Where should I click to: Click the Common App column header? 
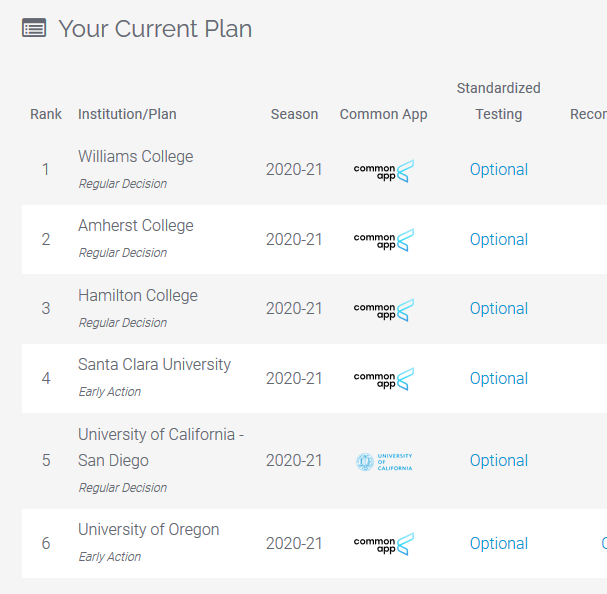tap(384, 114)
